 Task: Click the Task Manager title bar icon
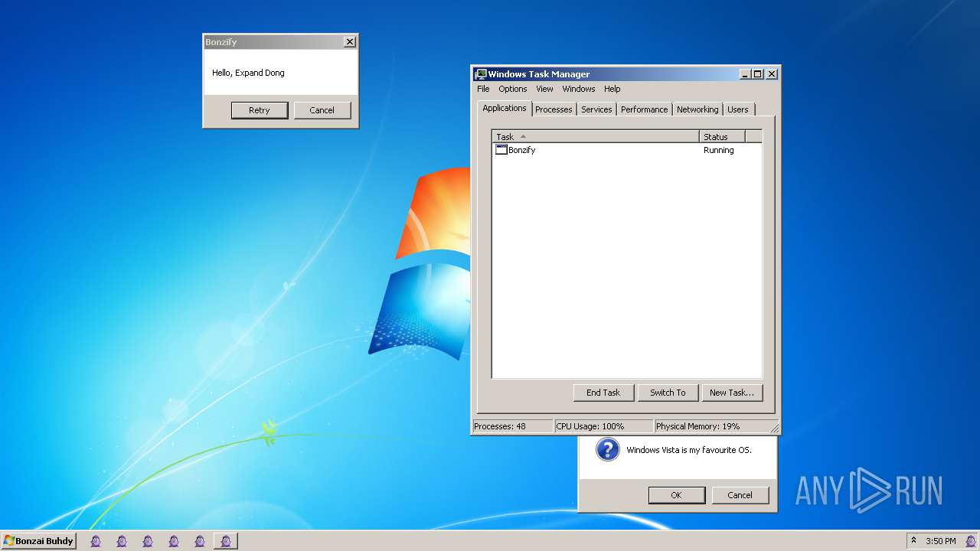pyautogui.click(x=481, y=74)
